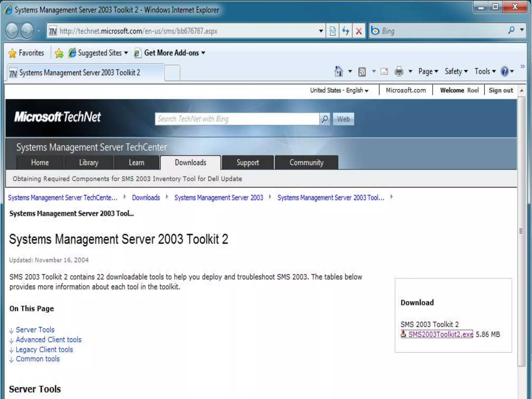
Task: Open the Page menu
Action: coord(428,71)
